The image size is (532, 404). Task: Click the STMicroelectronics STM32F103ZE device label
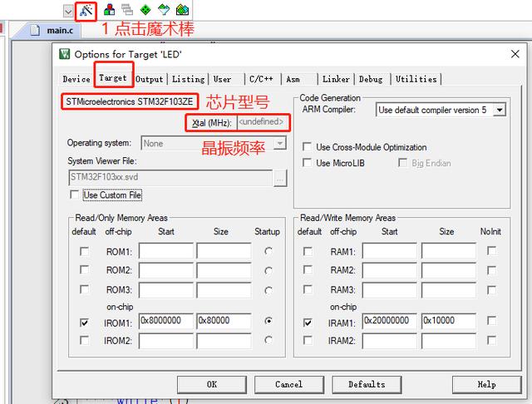(130, 101)
